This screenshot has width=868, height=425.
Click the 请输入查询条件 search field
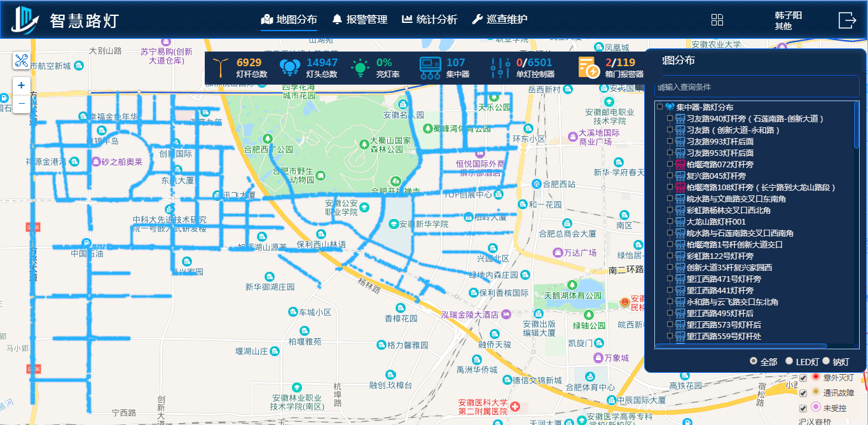pos(755,87)
